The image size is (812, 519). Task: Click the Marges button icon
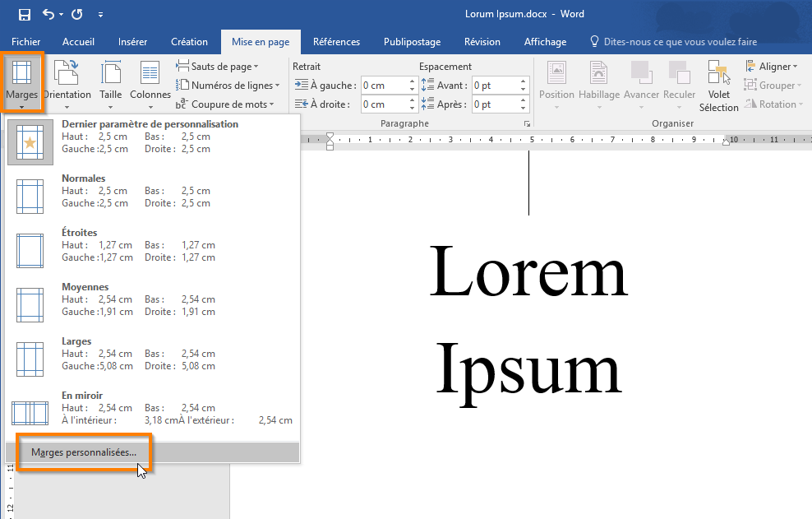click(x=21, y=72)
